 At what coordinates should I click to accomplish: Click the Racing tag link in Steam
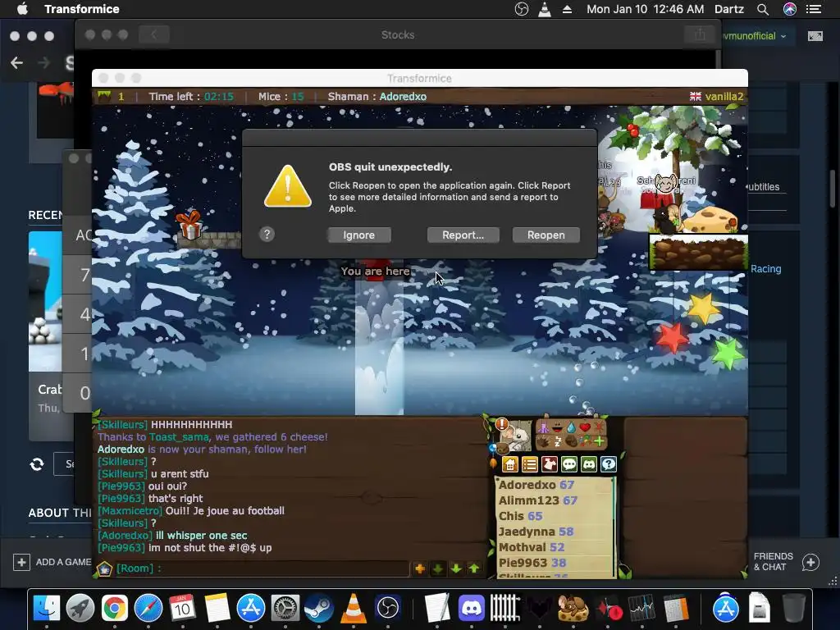tap(765, 269)
